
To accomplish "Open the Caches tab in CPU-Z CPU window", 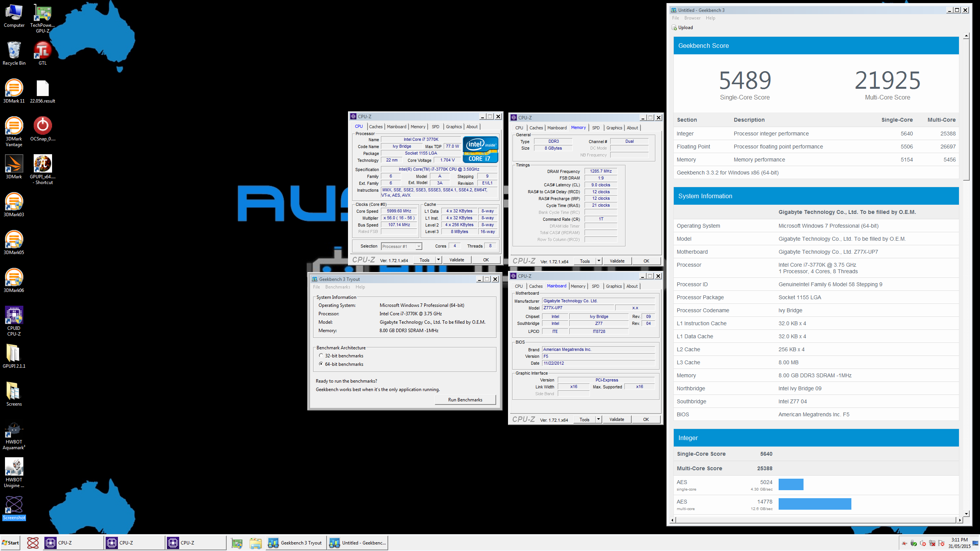I will click(x=376, y=127).
